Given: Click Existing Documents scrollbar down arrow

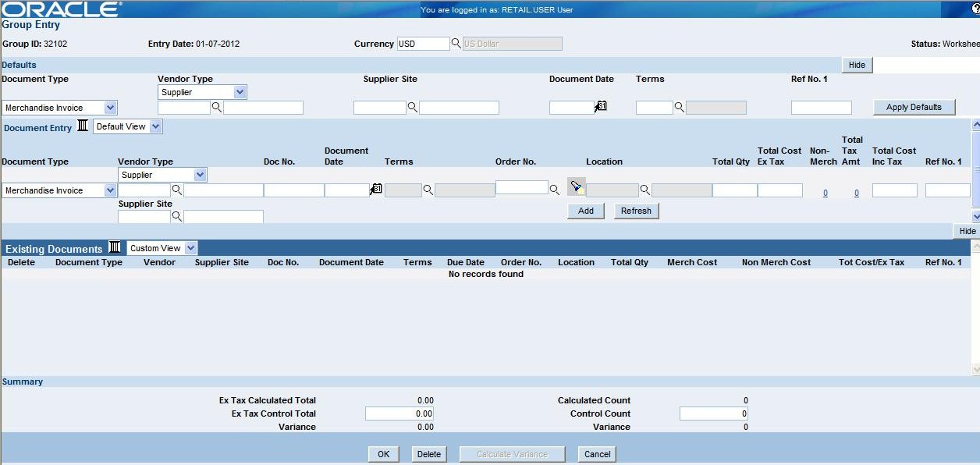Looking at the screenshot, I should (x=975, y=368).
